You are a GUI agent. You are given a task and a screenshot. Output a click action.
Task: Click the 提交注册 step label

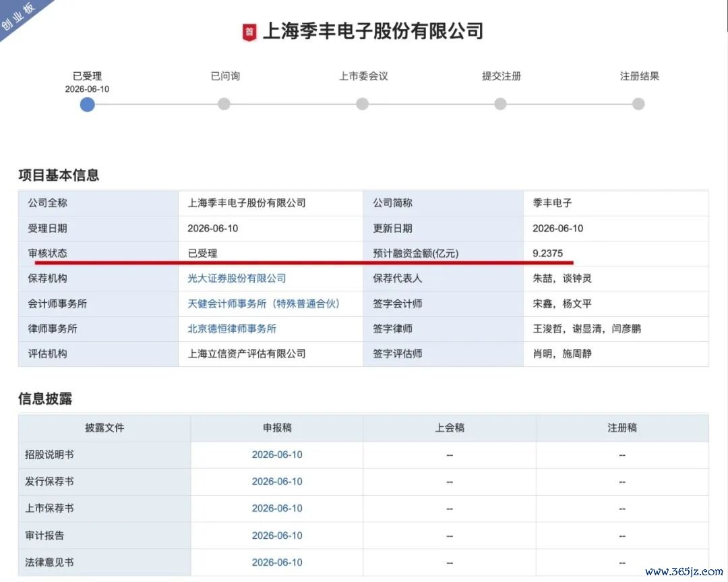click(x=502, y=76)
